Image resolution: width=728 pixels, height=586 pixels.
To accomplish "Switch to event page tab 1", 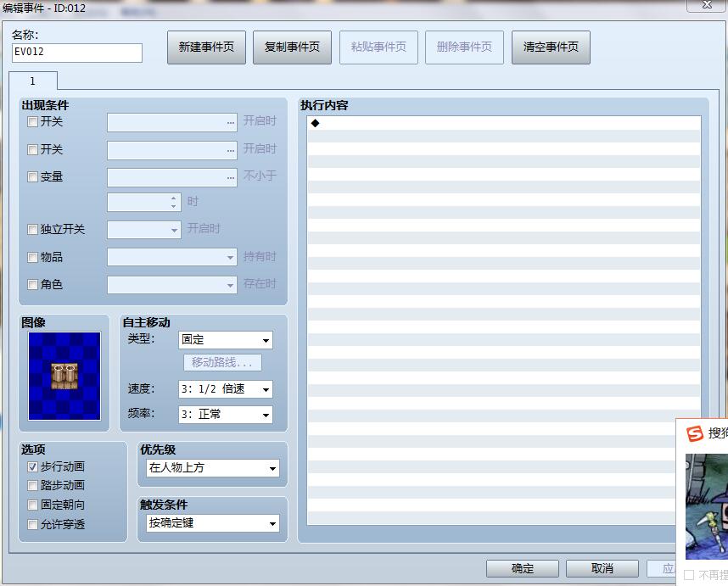I will (x=33, y=81).
